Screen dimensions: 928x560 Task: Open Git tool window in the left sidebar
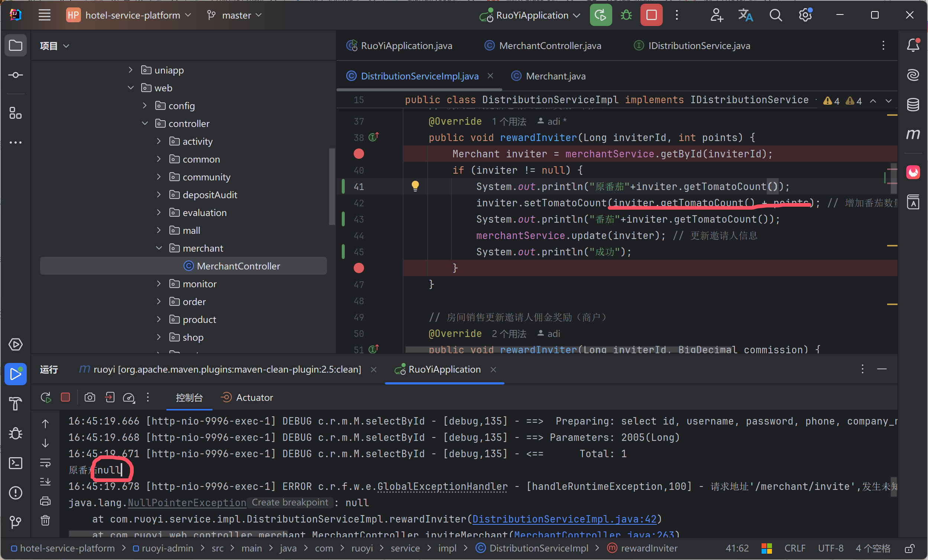16,522
